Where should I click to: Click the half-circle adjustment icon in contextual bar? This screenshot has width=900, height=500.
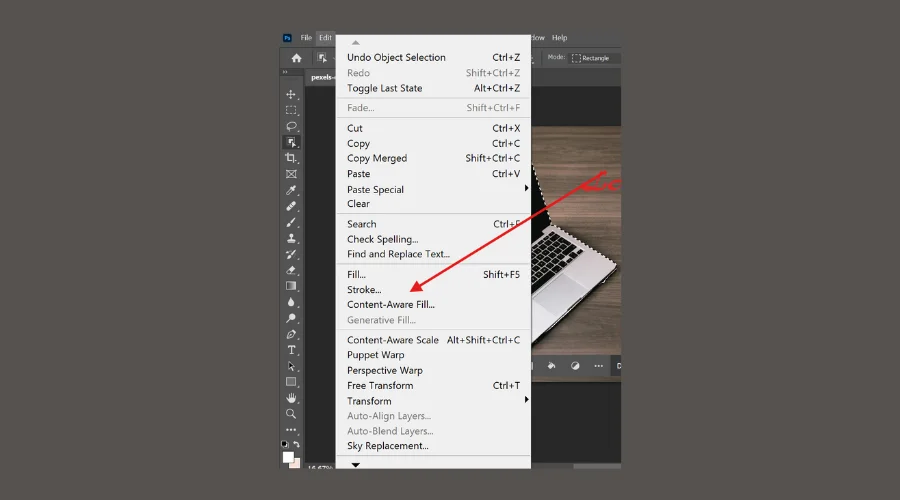pos(575,366)
